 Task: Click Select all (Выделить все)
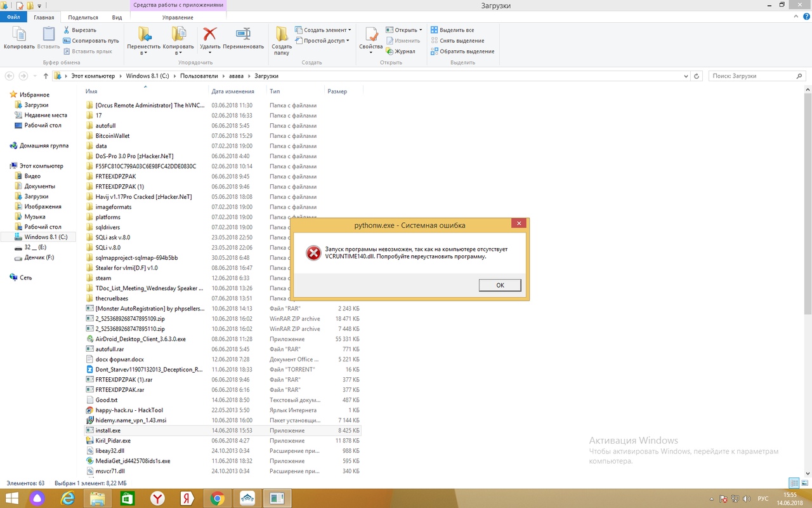click(452, 30)
